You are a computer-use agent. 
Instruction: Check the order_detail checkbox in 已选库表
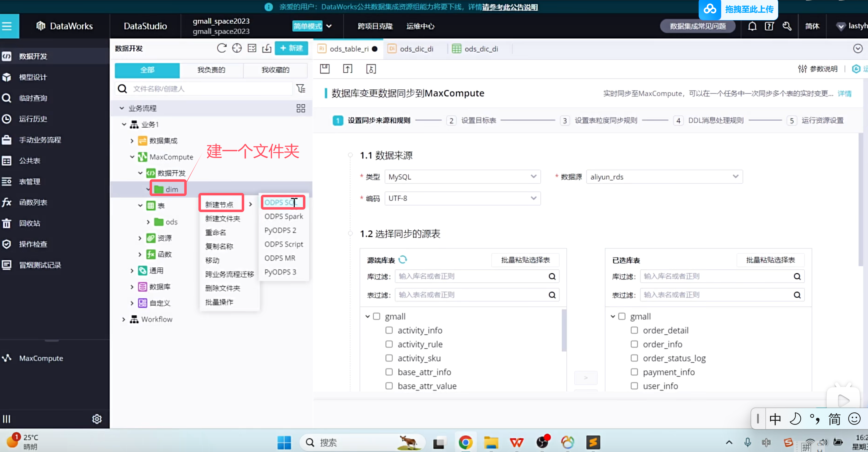634,330
